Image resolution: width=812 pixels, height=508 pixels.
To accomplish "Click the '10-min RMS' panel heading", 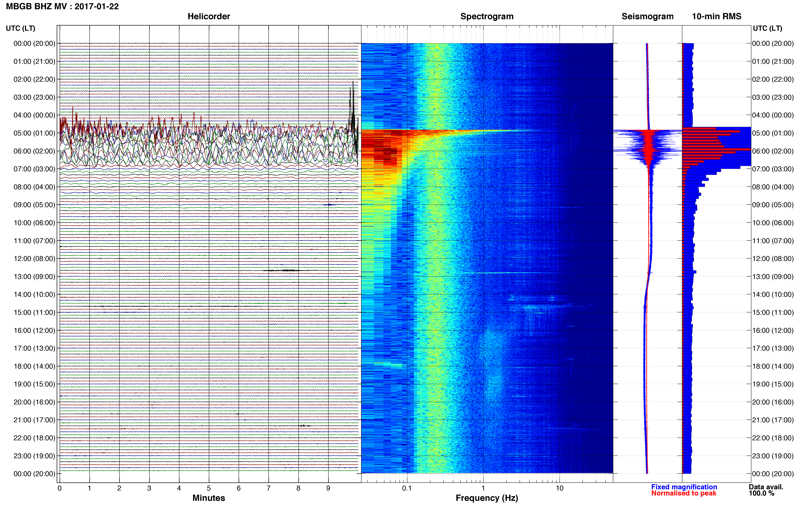I will coord(717,16).
